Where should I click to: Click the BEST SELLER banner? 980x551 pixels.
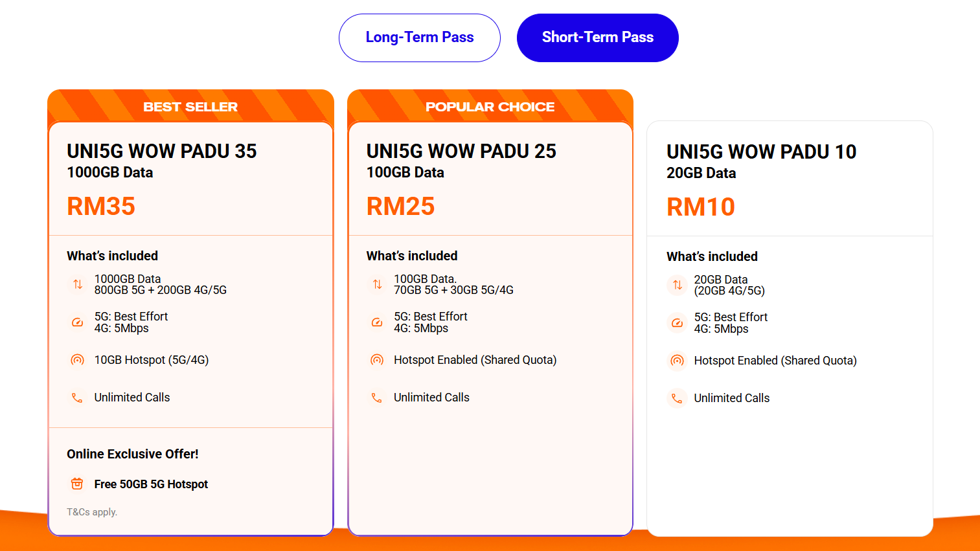pyautogui.click(x=190, y=107)
